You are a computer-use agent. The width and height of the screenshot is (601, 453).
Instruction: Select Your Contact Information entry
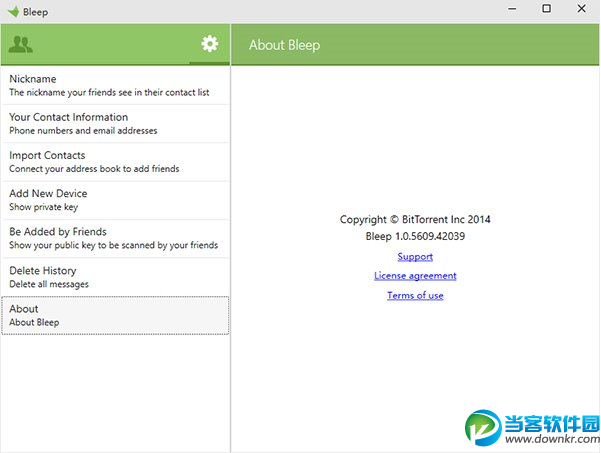(x=115, y=123)
